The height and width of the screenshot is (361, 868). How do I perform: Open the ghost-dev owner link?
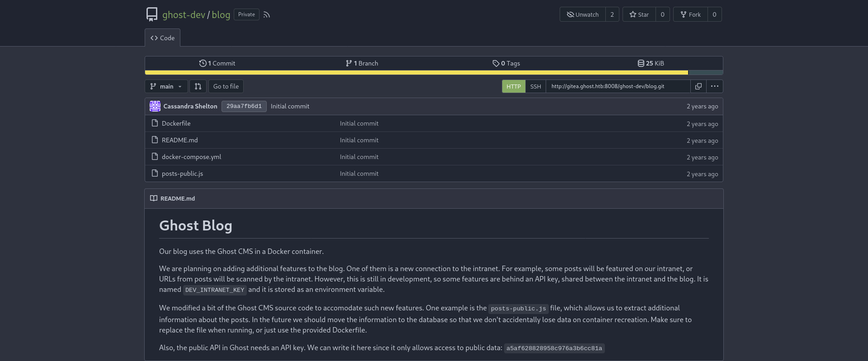184,14
